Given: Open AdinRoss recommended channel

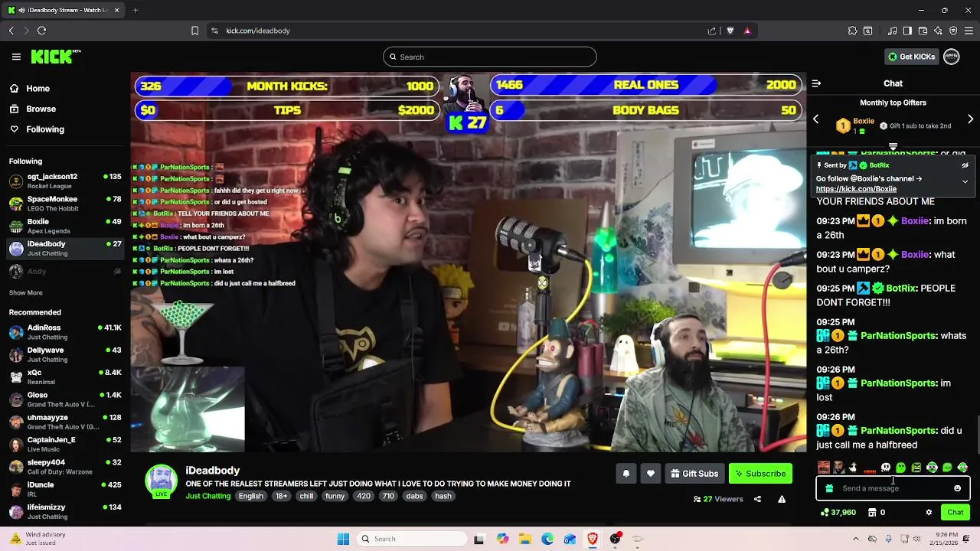Looking at the screenshot, I should (65, 332).
